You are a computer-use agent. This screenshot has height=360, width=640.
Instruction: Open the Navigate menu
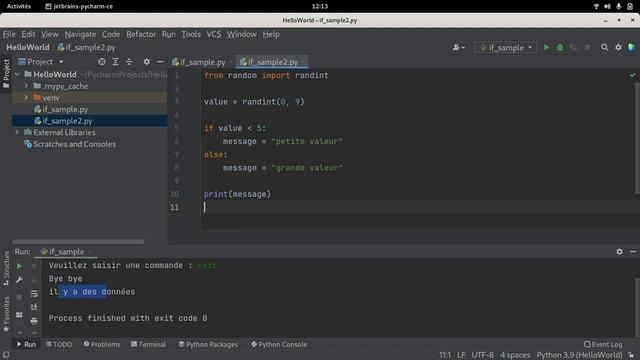80,34
